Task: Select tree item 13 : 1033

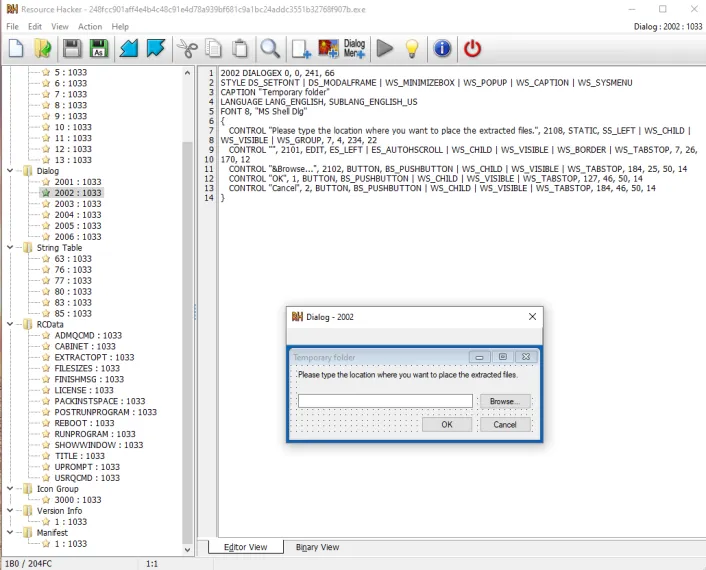Action: click(73, 160)
